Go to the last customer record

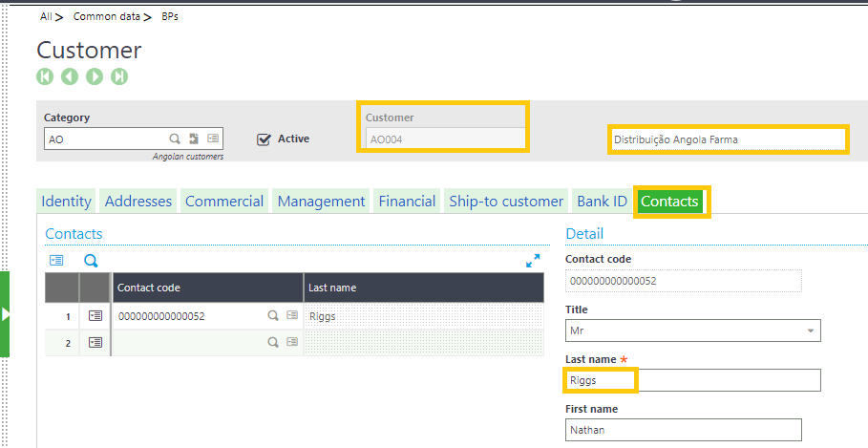pyautogui.click(x=119, y=75)
